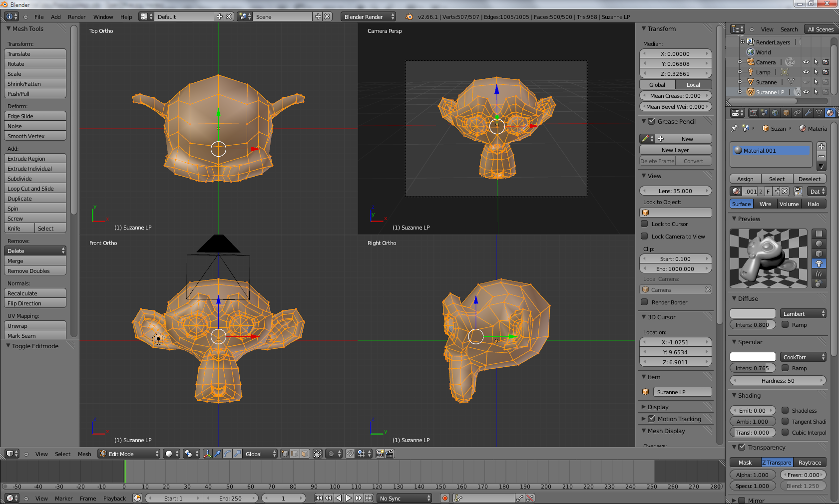Toggle Suzanne LP visibility eye in outliner
The height and width of the screenshot is (504, 839).
coord(806,92)
